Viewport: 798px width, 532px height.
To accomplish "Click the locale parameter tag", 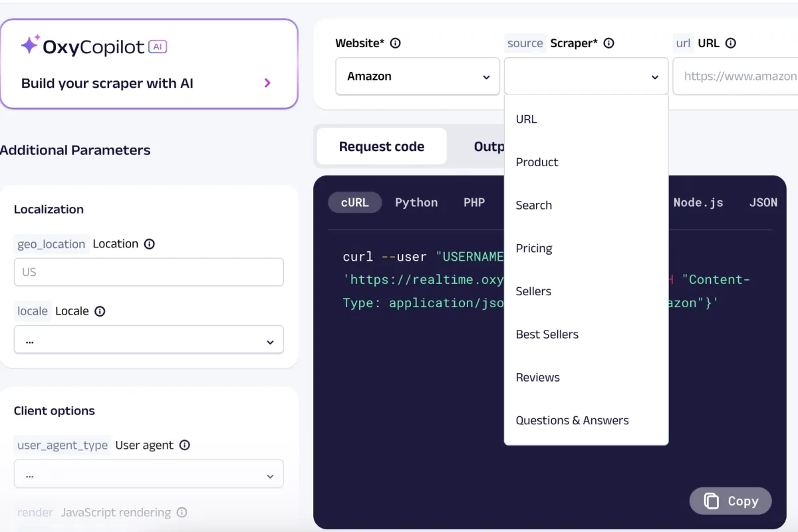I will pyautogui.click(x=33, y=311).
